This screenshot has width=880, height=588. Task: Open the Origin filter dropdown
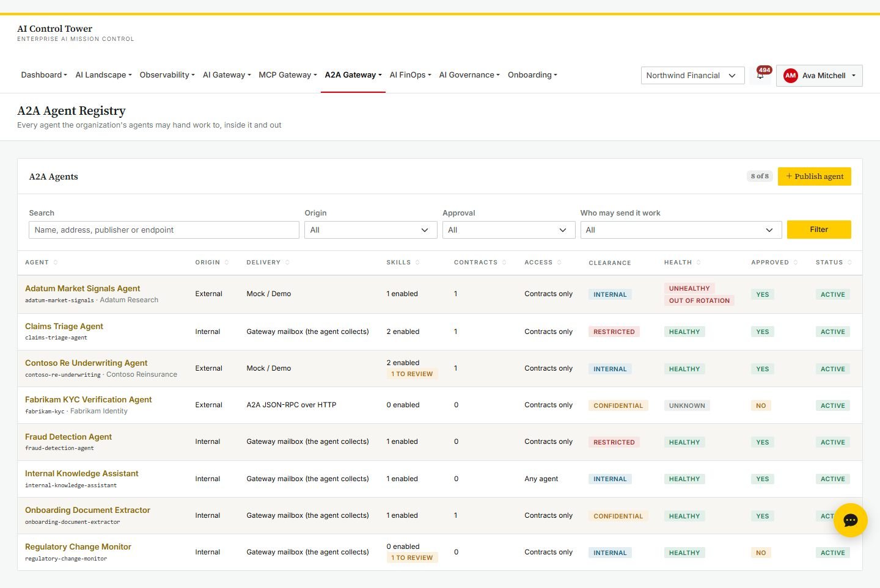pyautogui.click(x=371, y=230)
